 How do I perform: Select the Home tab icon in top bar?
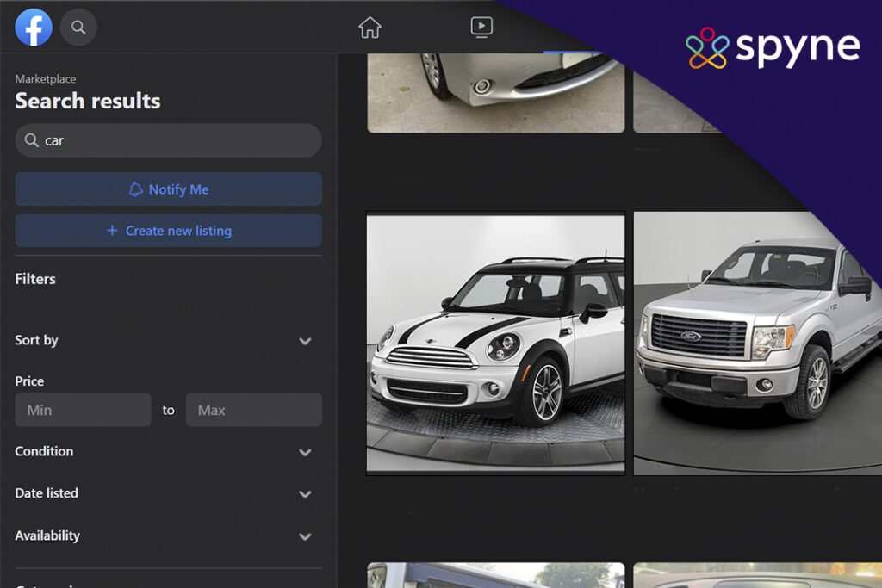pyautogui.click(x=370, y=27)
